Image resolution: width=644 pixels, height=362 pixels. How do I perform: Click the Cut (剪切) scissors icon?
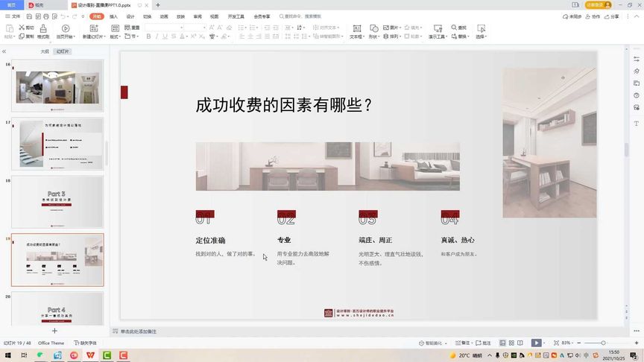coord(22,28)
